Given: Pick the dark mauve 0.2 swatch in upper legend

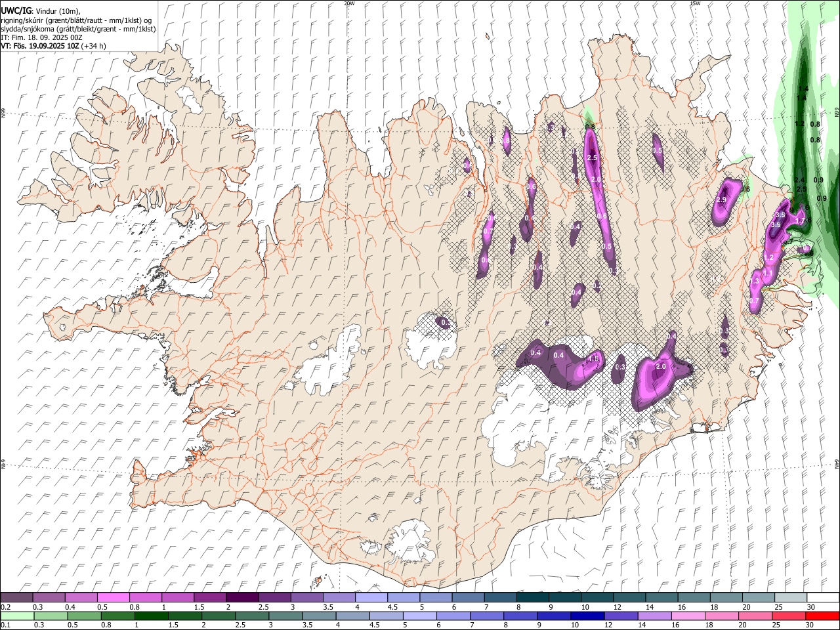Looking at the screenshot, I should pyautogui.click(x=16, y=598).
